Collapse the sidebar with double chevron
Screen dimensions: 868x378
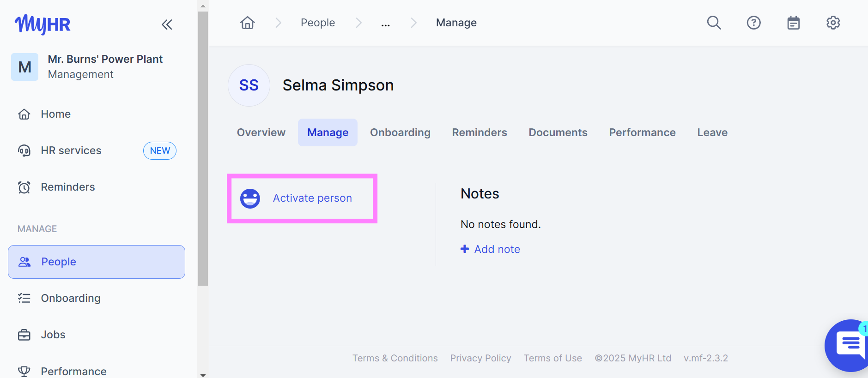[167, 24]
